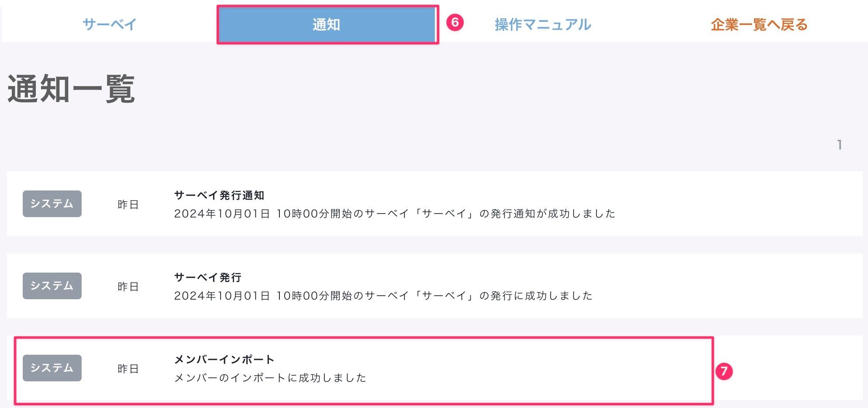Screen dimensions: 868x408
Task: Click the red number 6 marker
Action: (x=455, y=22)
